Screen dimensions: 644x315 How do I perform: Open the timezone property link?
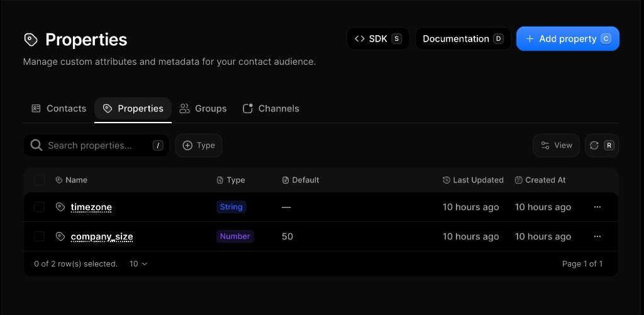(x=91, y=207)
